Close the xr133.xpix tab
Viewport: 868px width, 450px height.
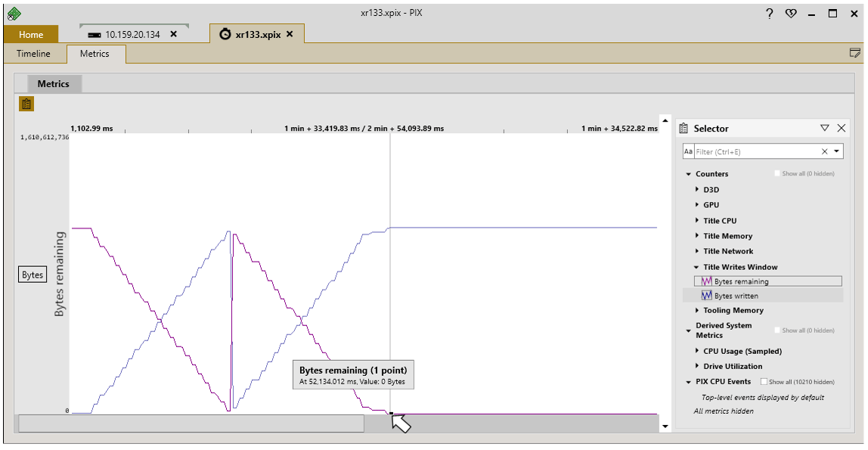(x=290, y=34)
